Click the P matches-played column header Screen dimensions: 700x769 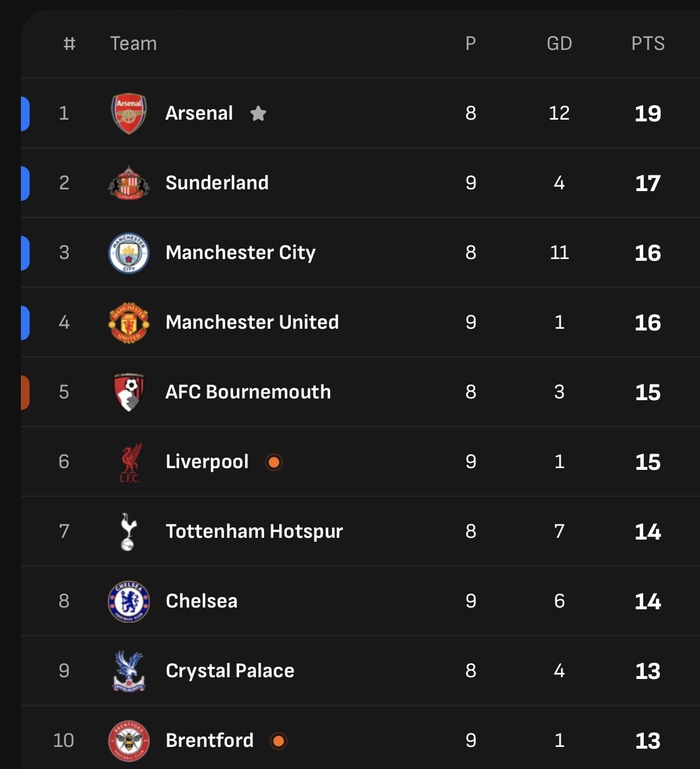click(471, 44)
